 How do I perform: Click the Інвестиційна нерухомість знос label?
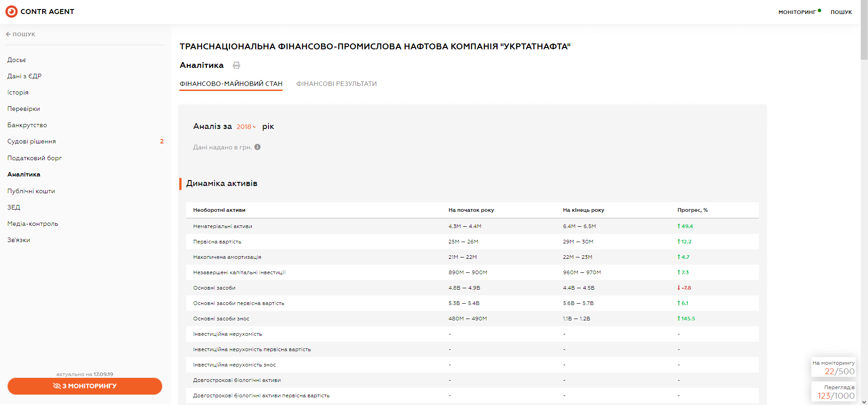point(235,365)
